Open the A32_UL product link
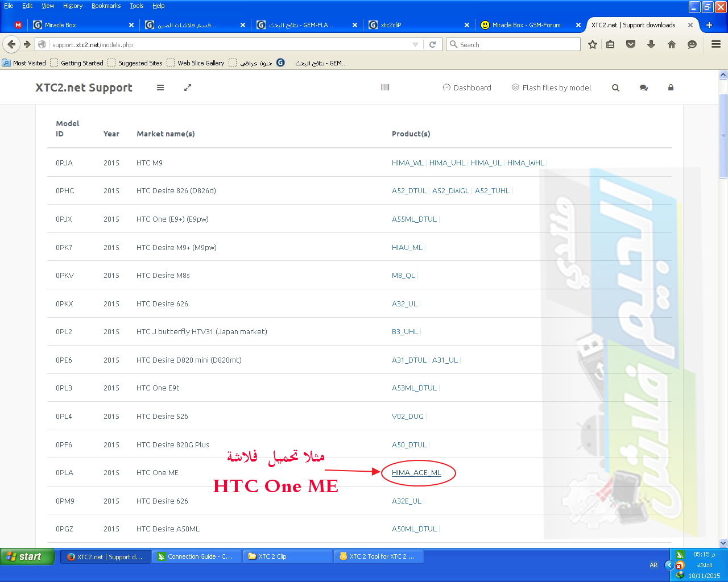Image resolution: width=728 pixels, height=582 pixels. coord(404,304)
